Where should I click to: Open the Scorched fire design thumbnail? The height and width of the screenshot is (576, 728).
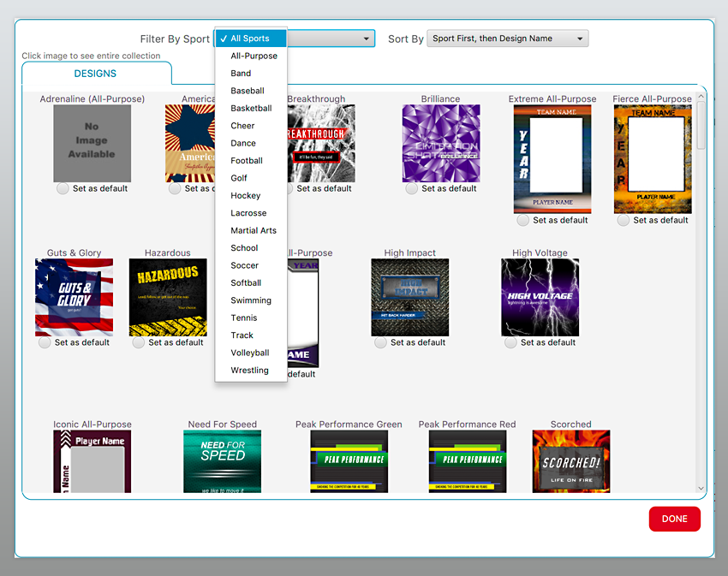[x=571, y=461]
